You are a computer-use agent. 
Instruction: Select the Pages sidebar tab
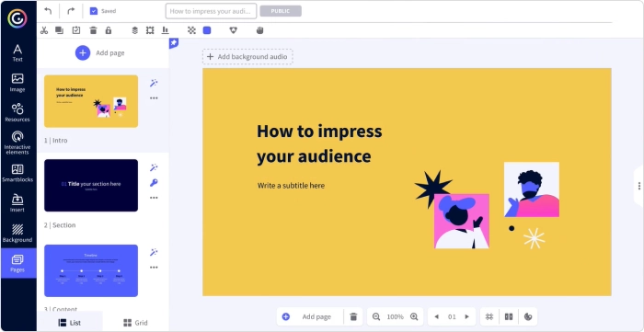click(x=18, y=263)
